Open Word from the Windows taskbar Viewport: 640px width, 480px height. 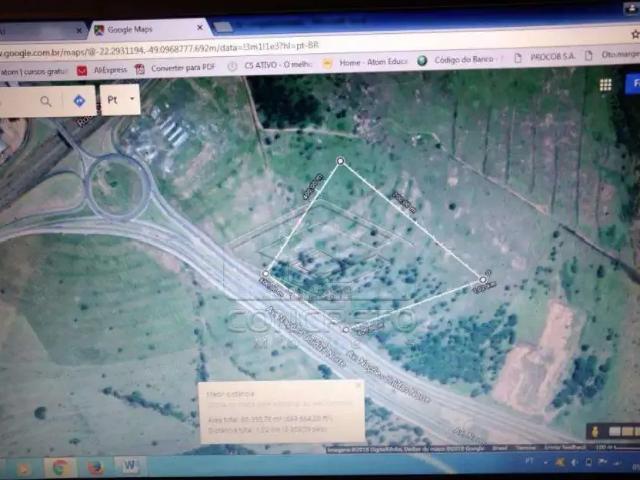point(130,466)
